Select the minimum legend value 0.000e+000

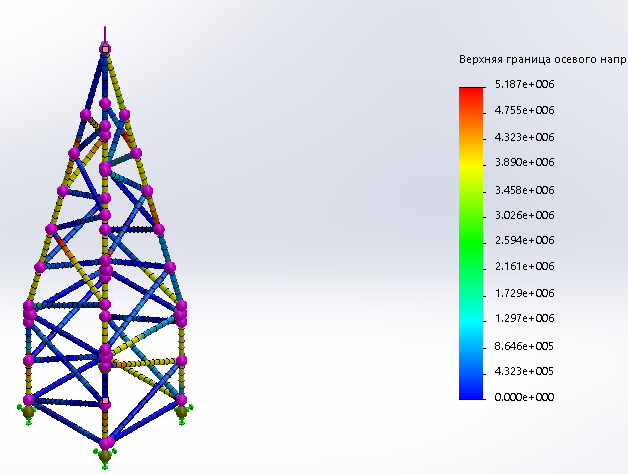click(522, 397)
